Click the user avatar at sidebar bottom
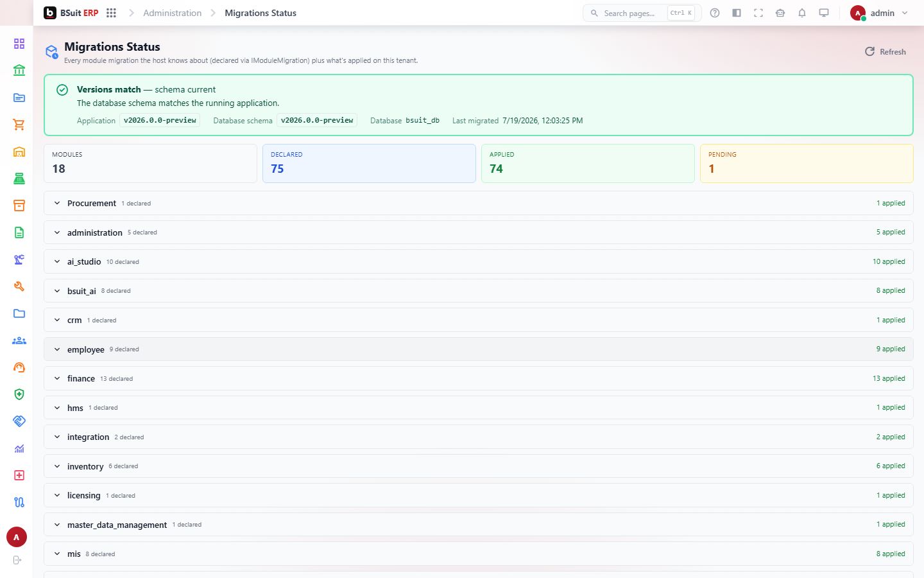The height and width of the screenshot is (578, 924). [17, 537]
